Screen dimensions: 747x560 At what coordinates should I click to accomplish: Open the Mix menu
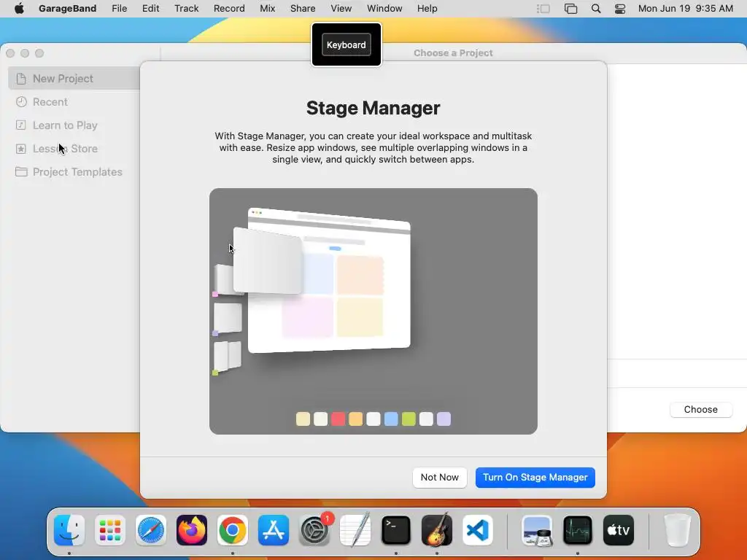click(267, 9)
